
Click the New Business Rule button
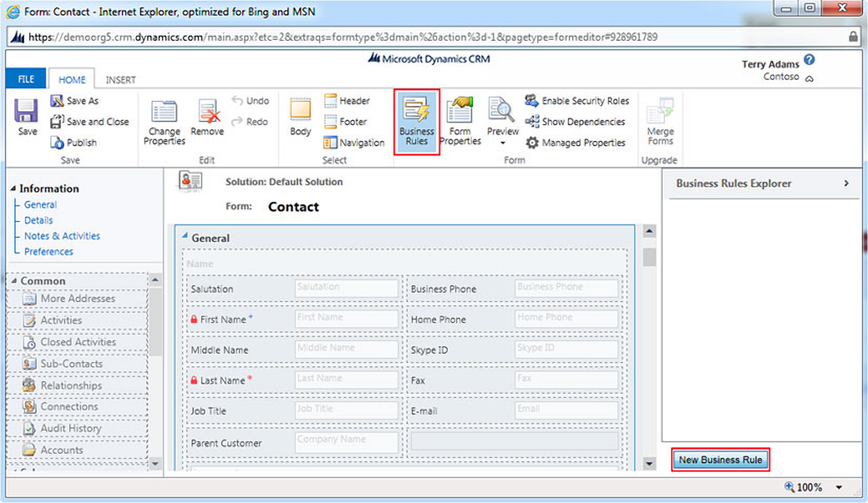point(720,460)
